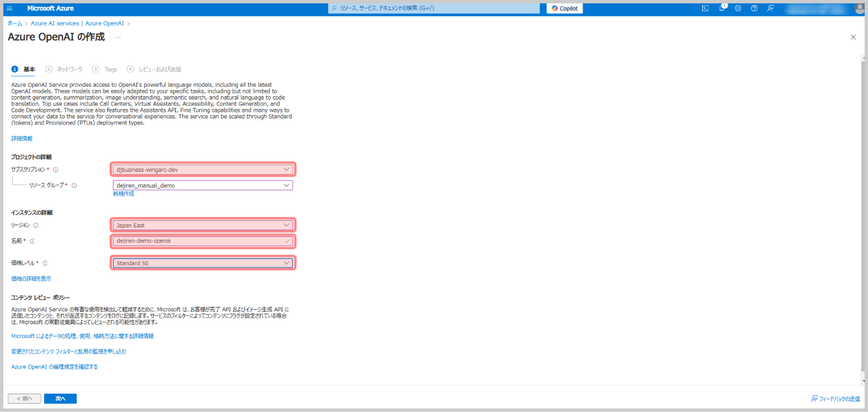Open the top bar feedback icon
This screenshot has width=868, height=412.
click(770, 8)
